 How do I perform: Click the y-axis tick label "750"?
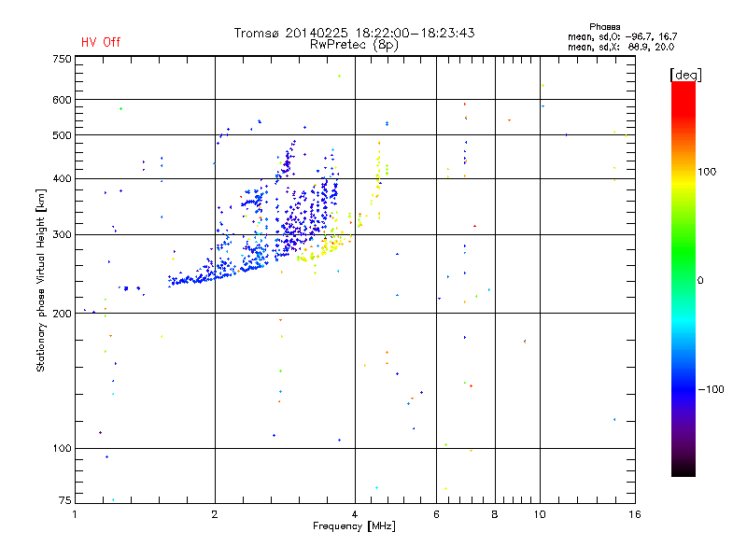coord(62,59)
